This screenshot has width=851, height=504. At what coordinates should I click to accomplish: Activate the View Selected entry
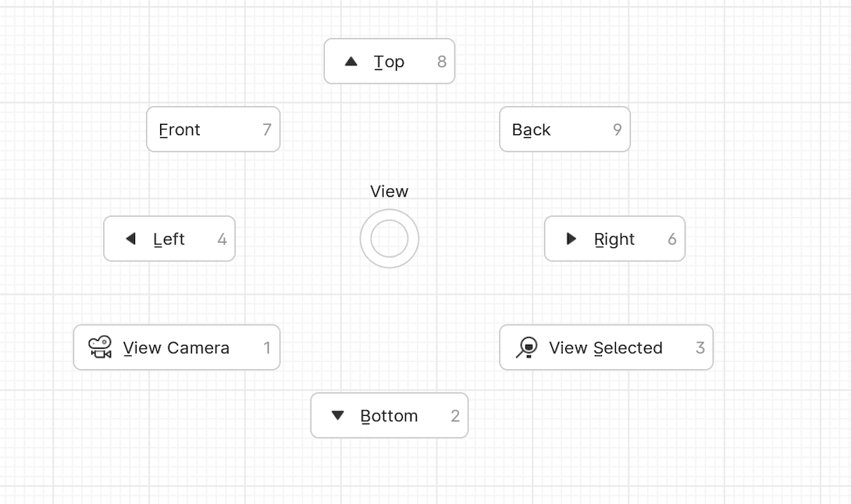click(606, 347)
